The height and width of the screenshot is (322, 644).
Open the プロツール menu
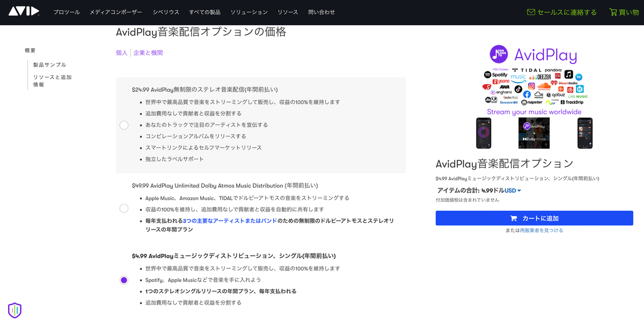pos(67,12)
